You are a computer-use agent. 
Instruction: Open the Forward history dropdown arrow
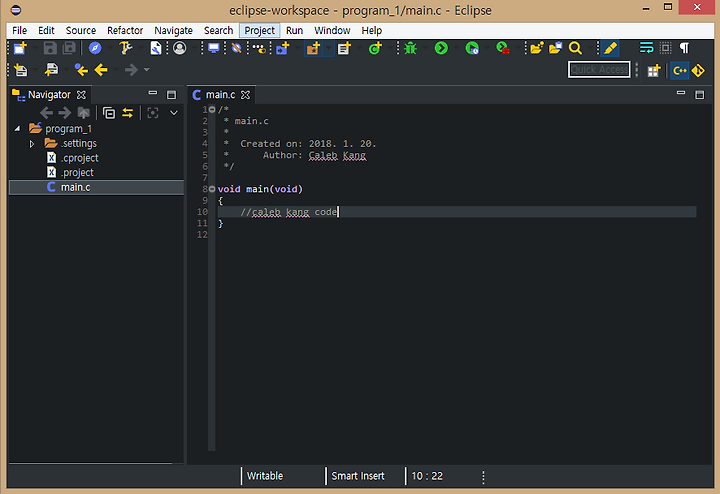[146, 70]
